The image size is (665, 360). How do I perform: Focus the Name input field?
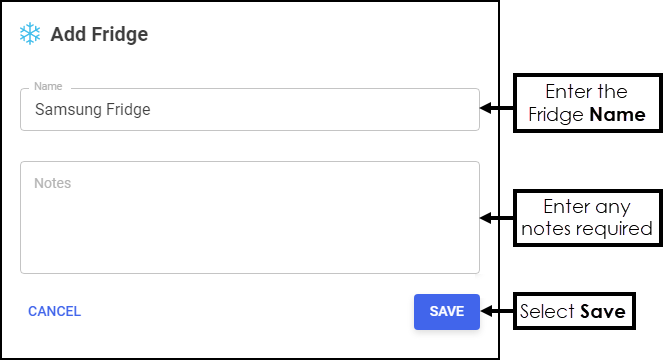pos(250,109)
